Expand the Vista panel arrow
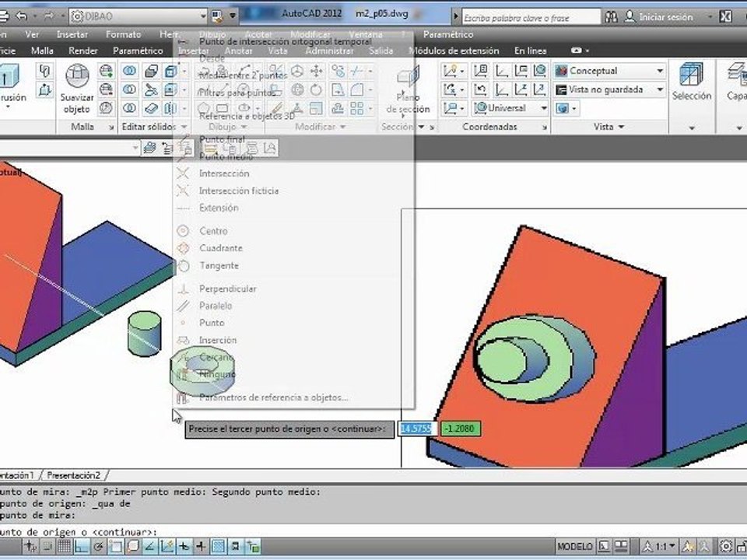This screenshot has width=747, height=560. click(621, 127)
